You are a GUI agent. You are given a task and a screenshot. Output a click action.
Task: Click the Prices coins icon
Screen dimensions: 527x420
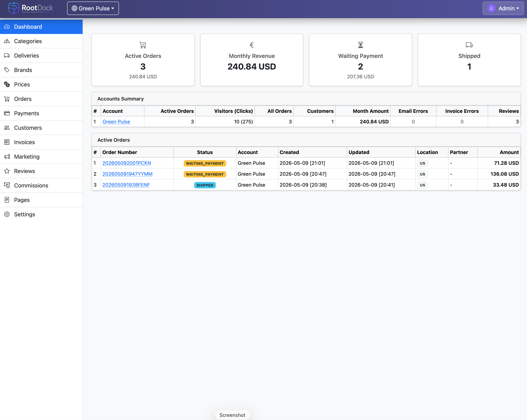point(7,84)
